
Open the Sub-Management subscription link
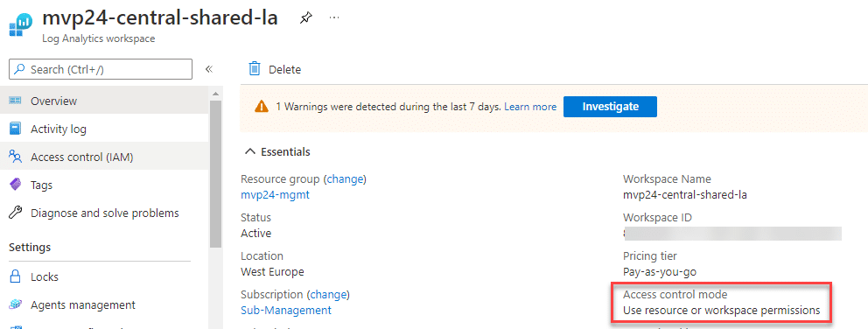pos(286,310)
